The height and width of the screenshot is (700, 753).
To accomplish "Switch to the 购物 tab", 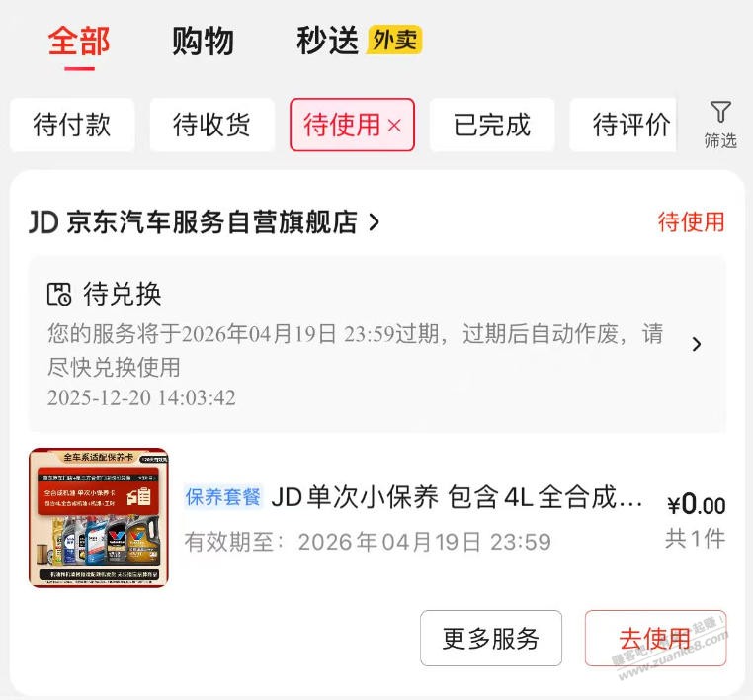I will (x=204, y=42).
